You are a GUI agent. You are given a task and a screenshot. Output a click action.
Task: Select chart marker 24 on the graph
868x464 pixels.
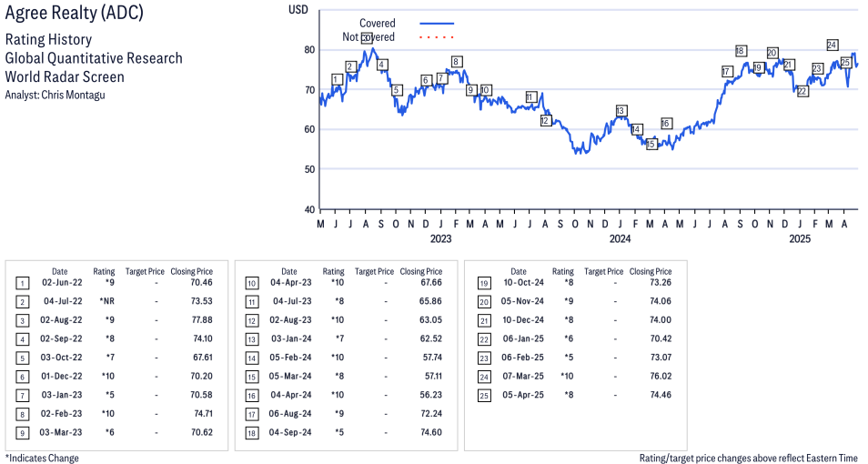[x=832, y=45]
